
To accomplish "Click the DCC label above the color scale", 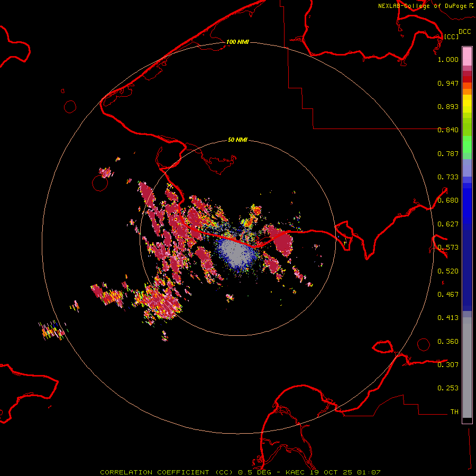I will (464, 32).
